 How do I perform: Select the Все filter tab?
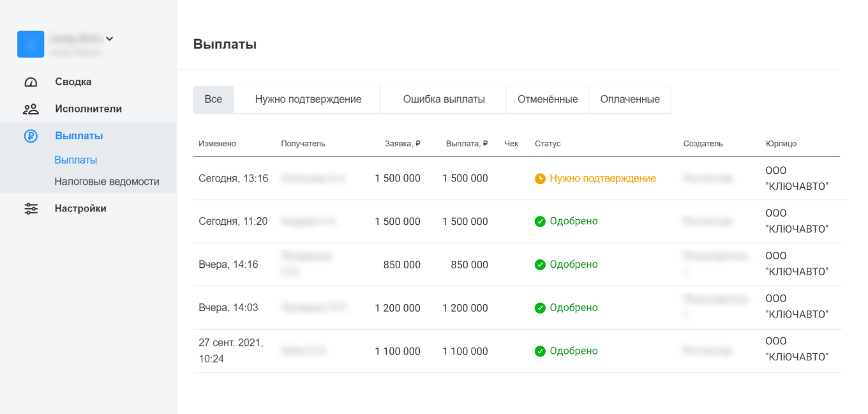pyautogui.click(x=213, y=100)
